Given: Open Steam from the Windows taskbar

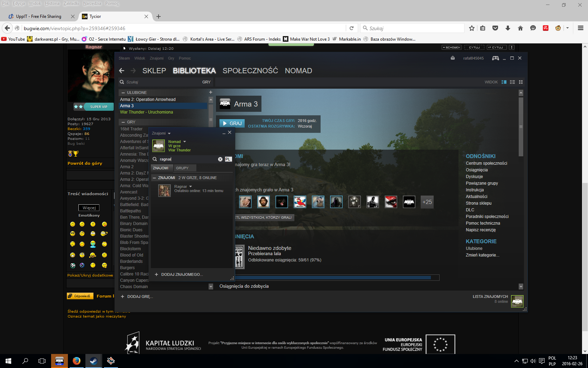Looking at the screenshot, I should click(x=93, y=361).
